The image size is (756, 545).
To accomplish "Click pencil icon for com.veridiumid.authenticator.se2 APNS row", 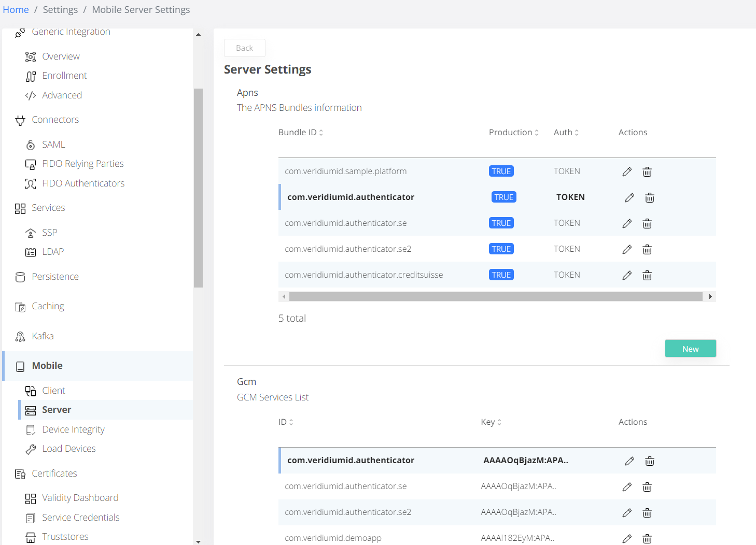I will click(627, 250).
